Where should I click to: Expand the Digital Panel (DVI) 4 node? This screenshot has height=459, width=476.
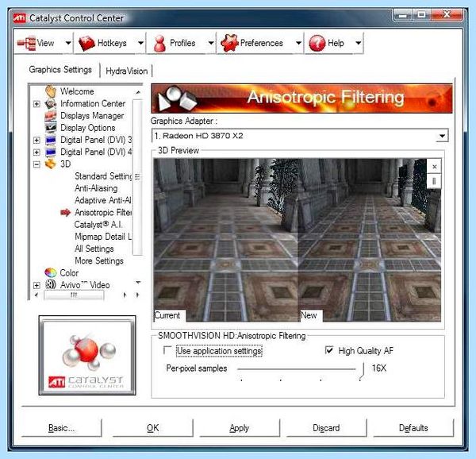point(36,152)
